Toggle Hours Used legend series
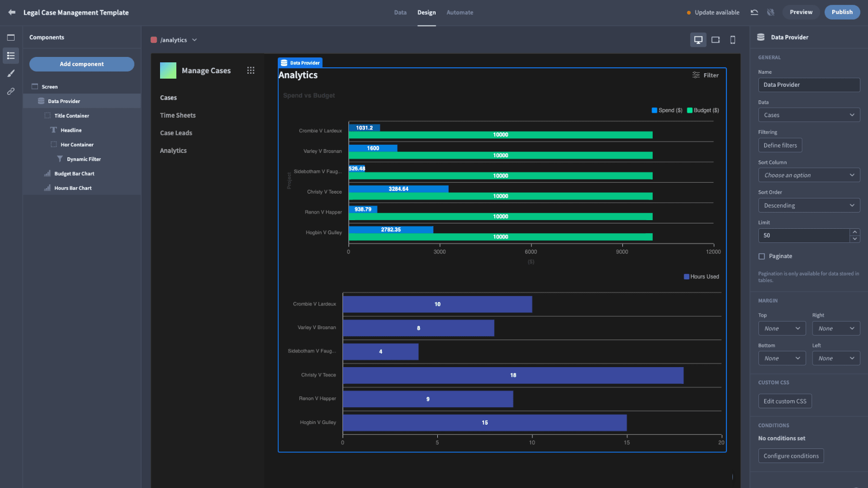This screenshot has height=488, width=868. tap(701, 277)
